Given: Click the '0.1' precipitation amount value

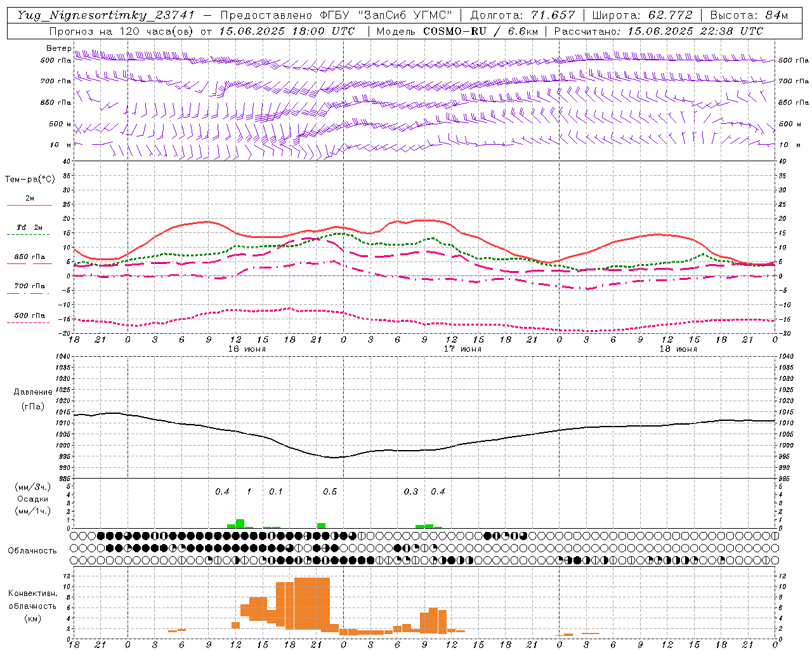Looking at the screenshot, I should (x=276, y=491).
